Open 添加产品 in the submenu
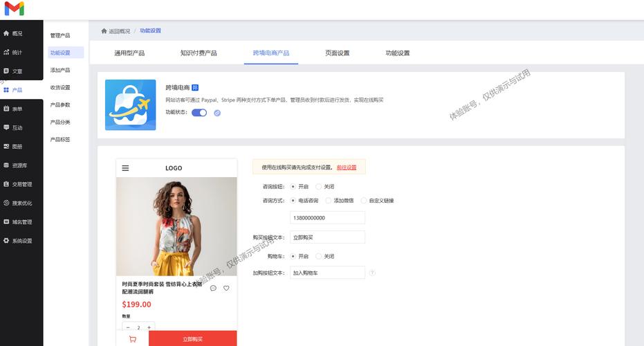 click(x=60, y=71)
